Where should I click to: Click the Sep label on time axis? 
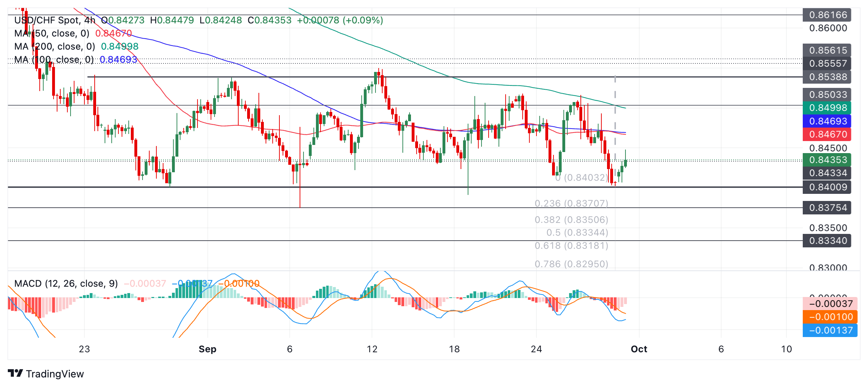(207, 349)
